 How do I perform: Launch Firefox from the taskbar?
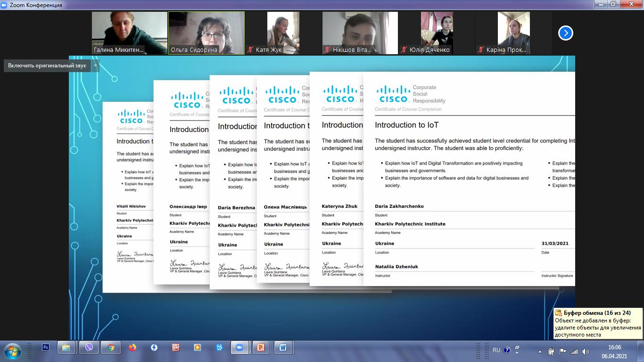click(132, 347)
